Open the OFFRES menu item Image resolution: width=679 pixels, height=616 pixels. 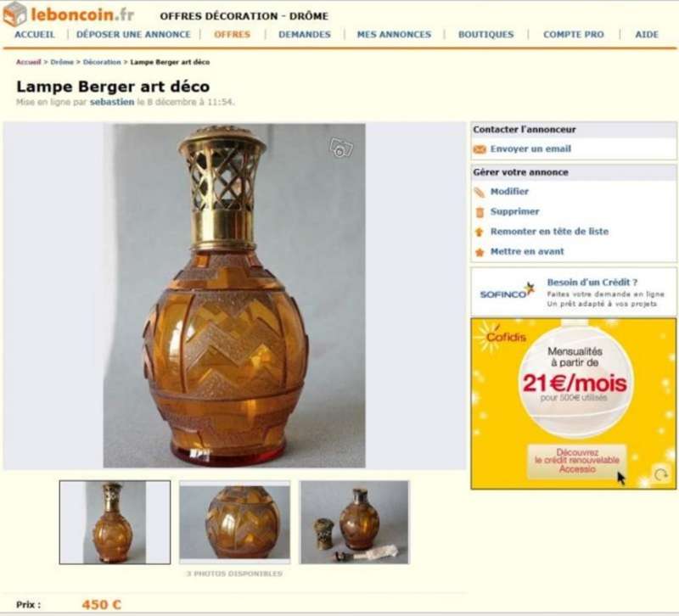pos(232,34)
